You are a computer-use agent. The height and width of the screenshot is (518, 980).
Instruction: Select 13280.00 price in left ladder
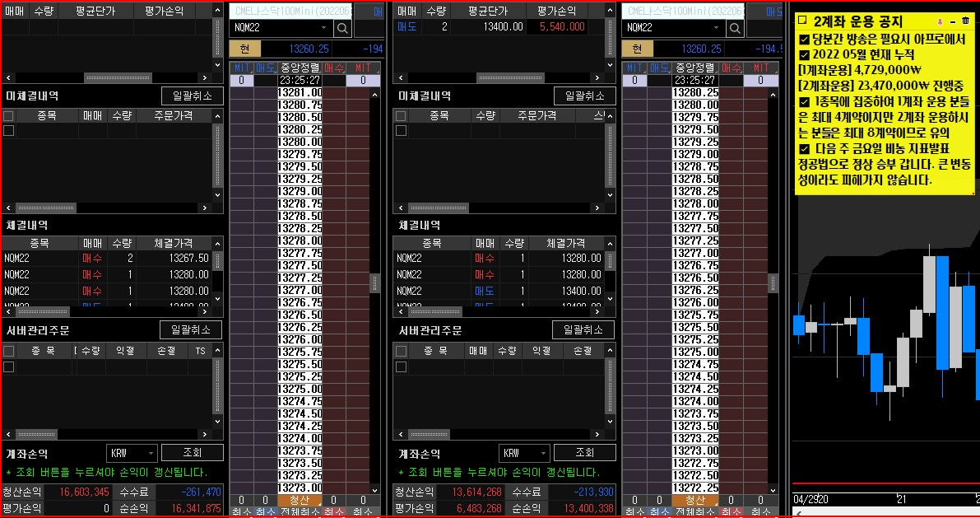[x=300, y=142]
